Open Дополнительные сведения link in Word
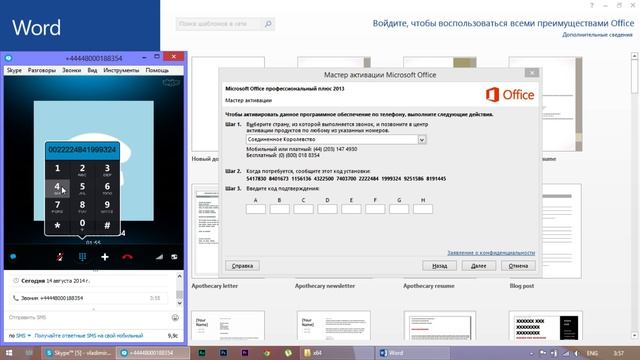This screenshot has height=360, width=640. (x=597, y=35)
